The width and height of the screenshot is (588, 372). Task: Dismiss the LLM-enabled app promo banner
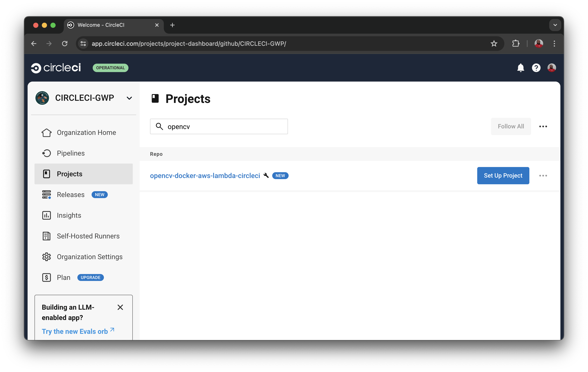coord(120,307)
